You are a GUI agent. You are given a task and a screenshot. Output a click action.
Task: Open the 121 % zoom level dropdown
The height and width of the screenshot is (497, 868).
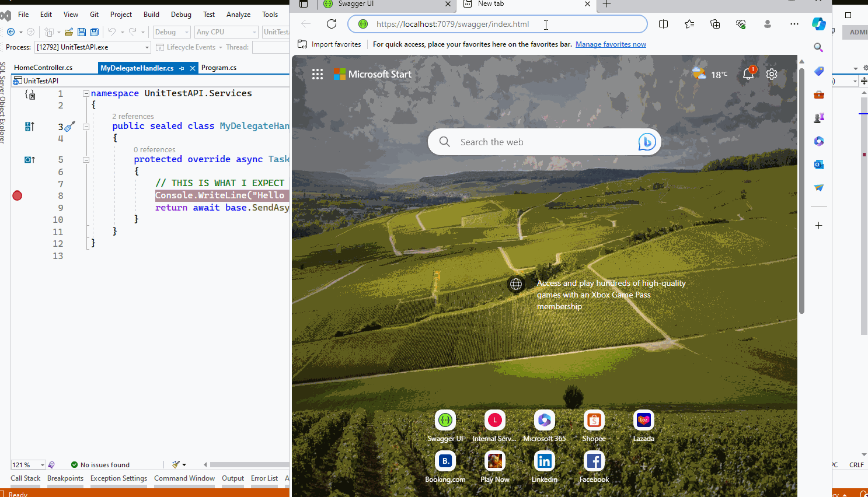(x=28, y=465)
